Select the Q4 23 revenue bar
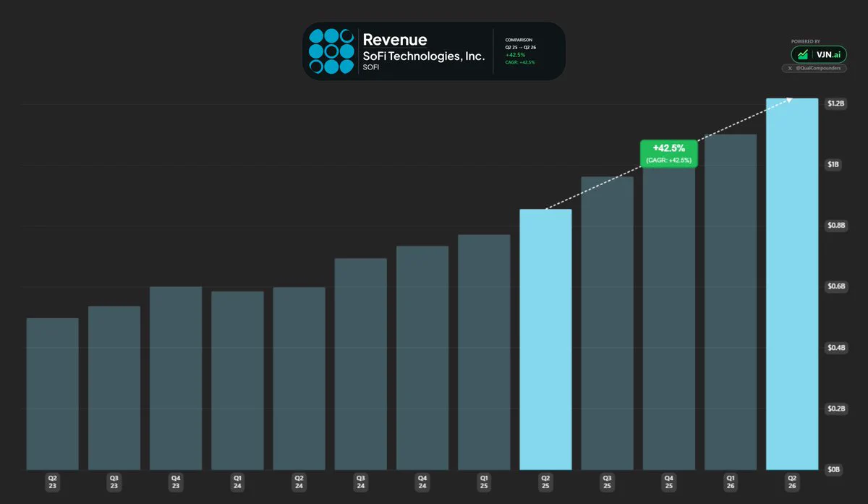 pyautogui.click(x=176, y=378)
